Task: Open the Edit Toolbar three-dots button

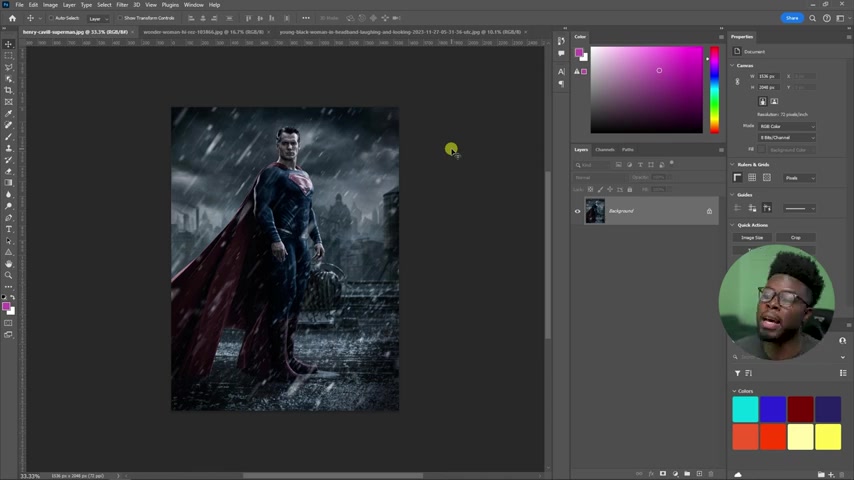Action: (x=8, y=287)
